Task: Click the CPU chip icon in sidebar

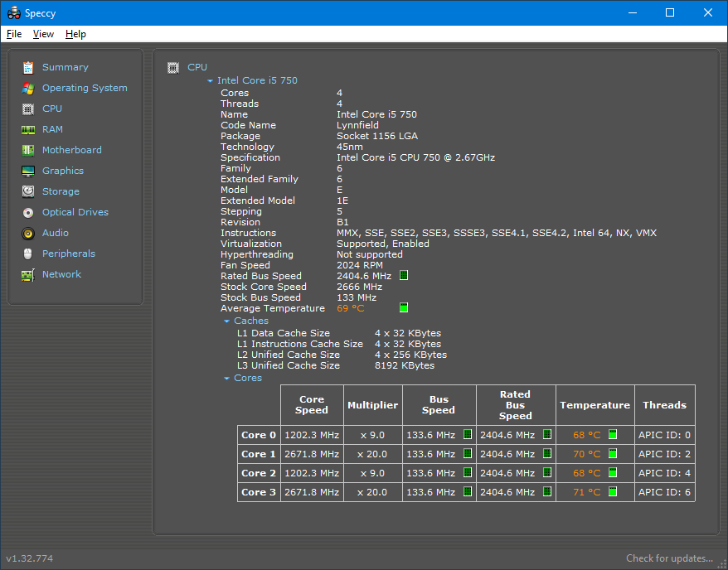Action: tap(28, 109)
